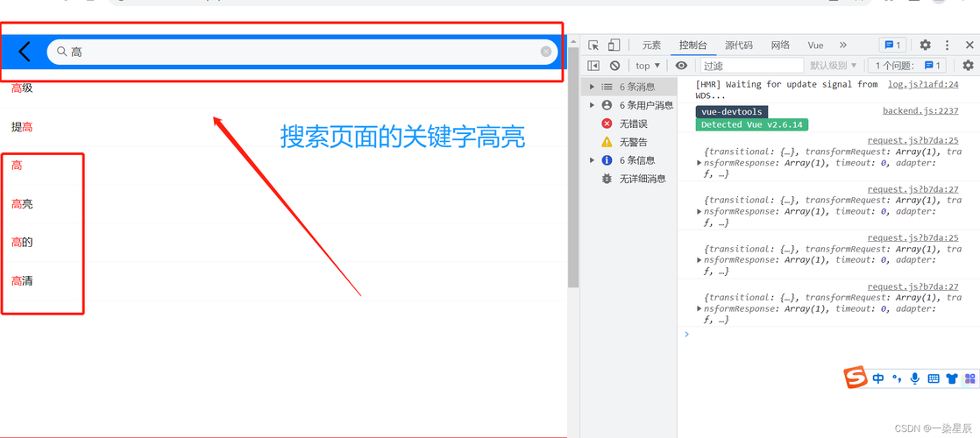The height and width of the screenshot is (438, 980).
Task: Click the red error icon beside 无错误
Action: pyautogui.click(x=607, y=124)
